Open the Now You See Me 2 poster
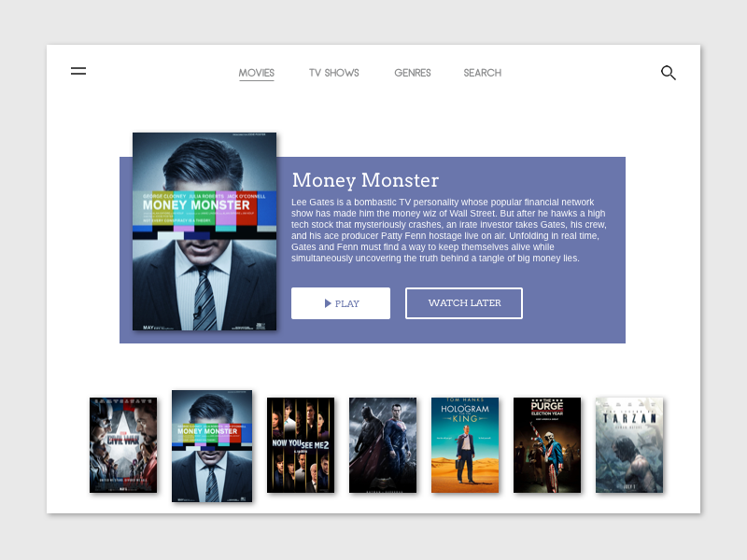This screenshot has height=560, width=747. pyautogui.click(x=301, y=444)
